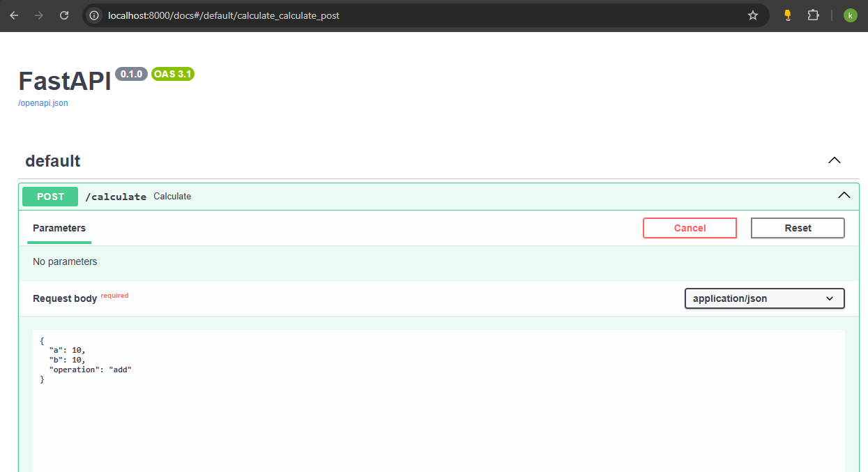Open the user profile avatar
This screenshot has height=472, width=868.
click(x=850, y=15)
